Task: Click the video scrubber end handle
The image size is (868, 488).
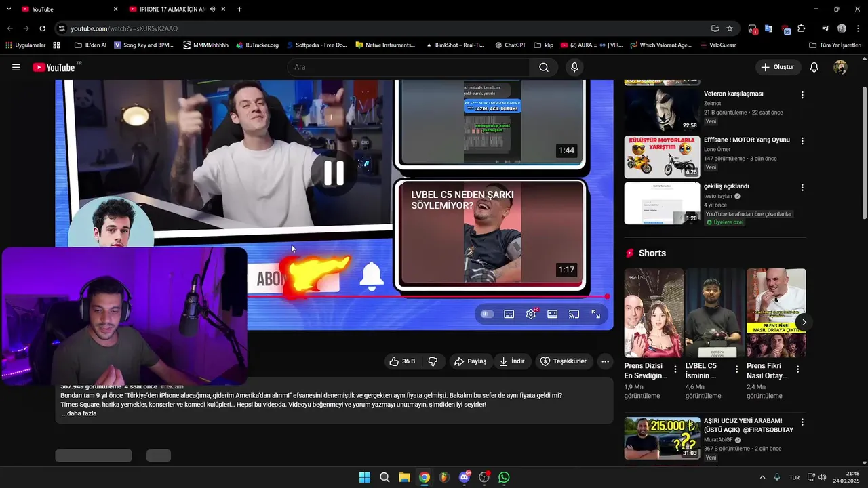Action: click(607, 296)
